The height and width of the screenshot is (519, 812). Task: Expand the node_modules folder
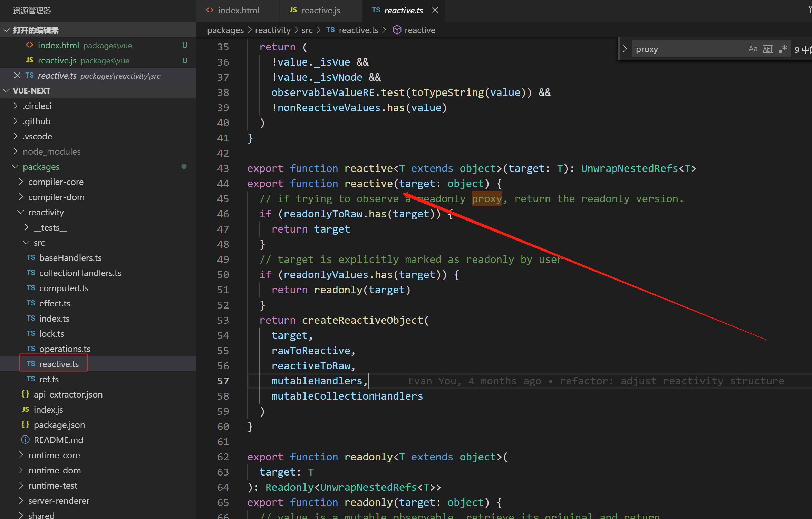(98, 151)
